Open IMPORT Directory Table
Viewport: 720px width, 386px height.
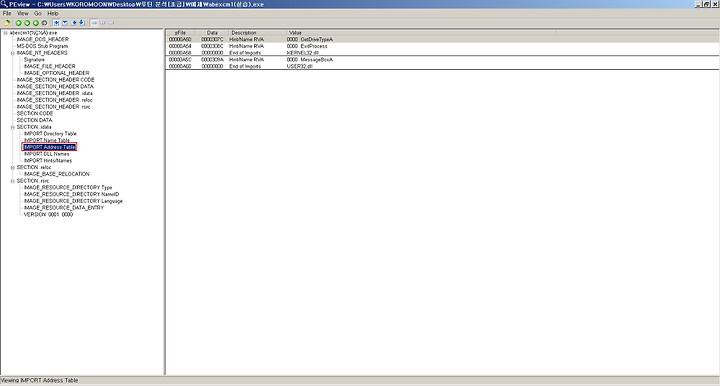[51, 134]
